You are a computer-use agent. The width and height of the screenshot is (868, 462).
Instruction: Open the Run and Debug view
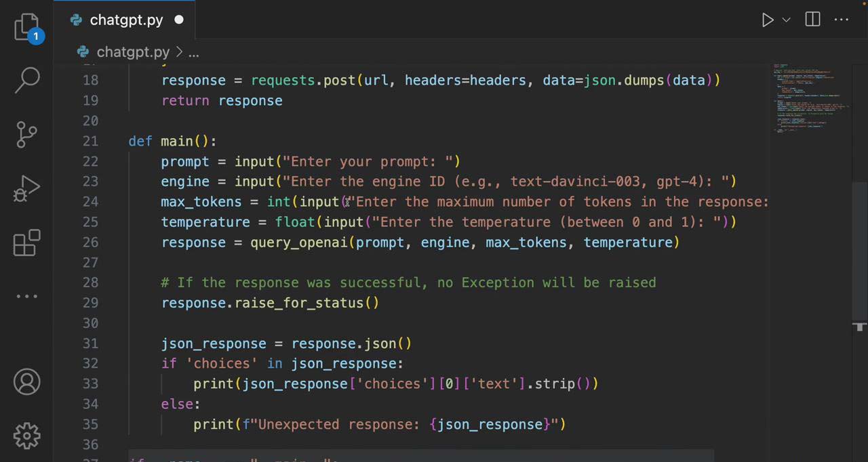(x=27, y=188)
